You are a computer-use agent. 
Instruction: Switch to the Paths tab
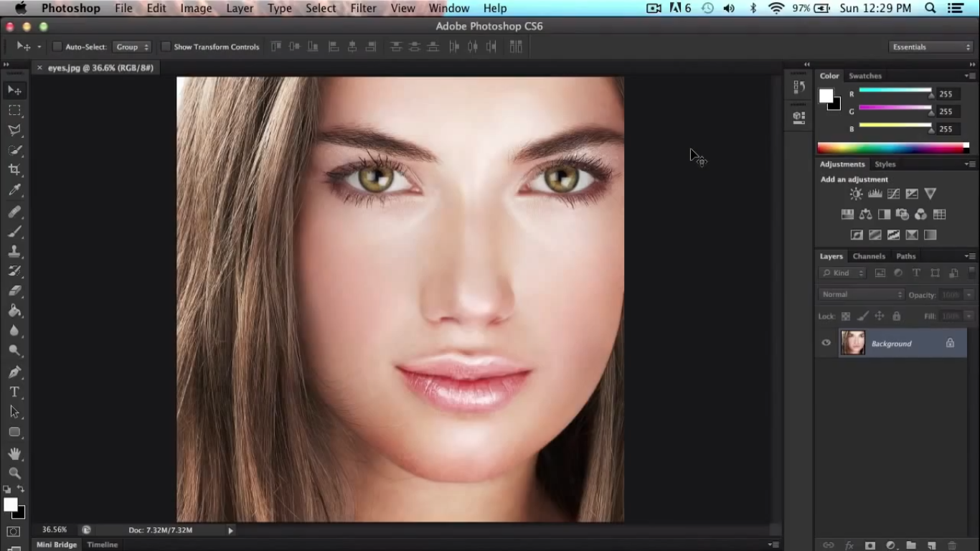click(x=906, y=256)
